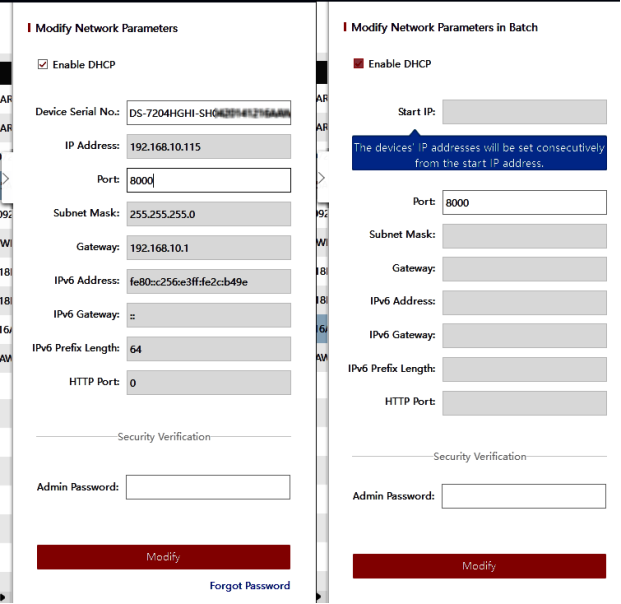Screen dimensions: 621x604
Task: Click the IPv6 Address field starting with fe80
Action: [208, 282]
